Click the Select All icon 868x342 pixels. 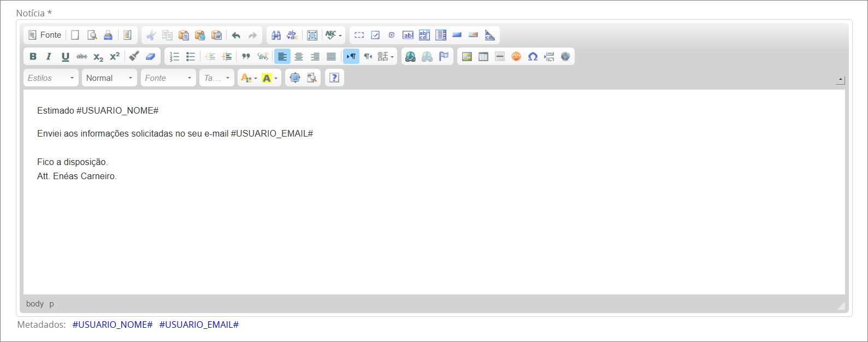tap(312, 35)
